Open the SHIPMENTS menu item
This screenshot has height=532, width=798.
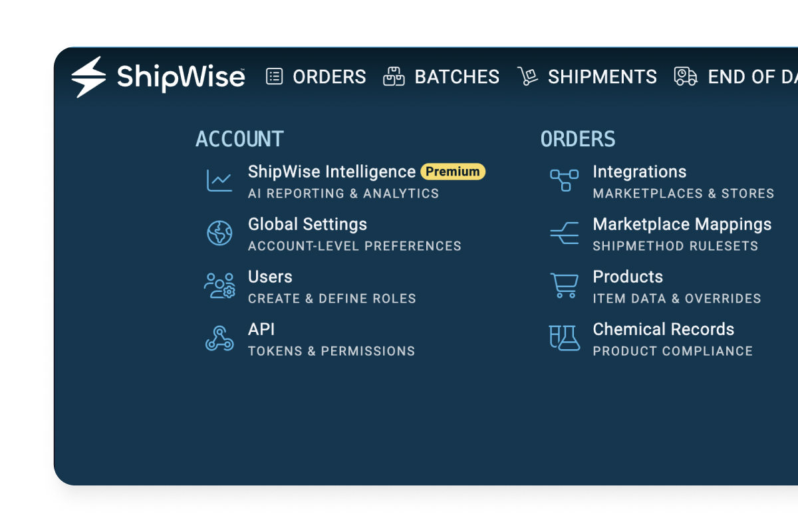click(x=602, y=76)
